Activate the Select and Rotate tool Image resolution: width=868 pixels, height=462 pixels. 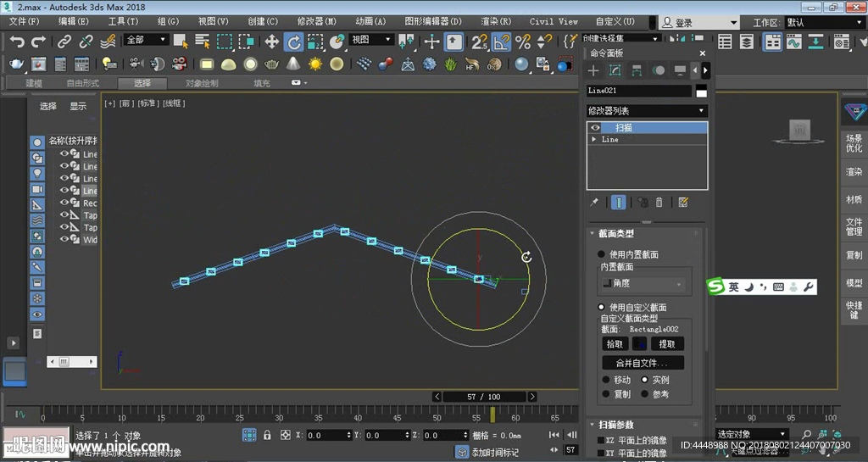pos(293,42)
